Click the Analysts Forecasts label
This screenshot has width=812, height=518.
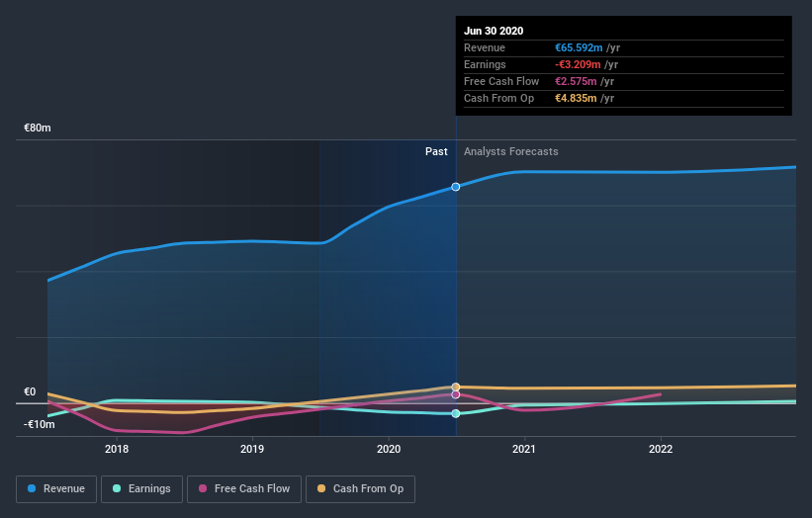click(x=510, y=151)
